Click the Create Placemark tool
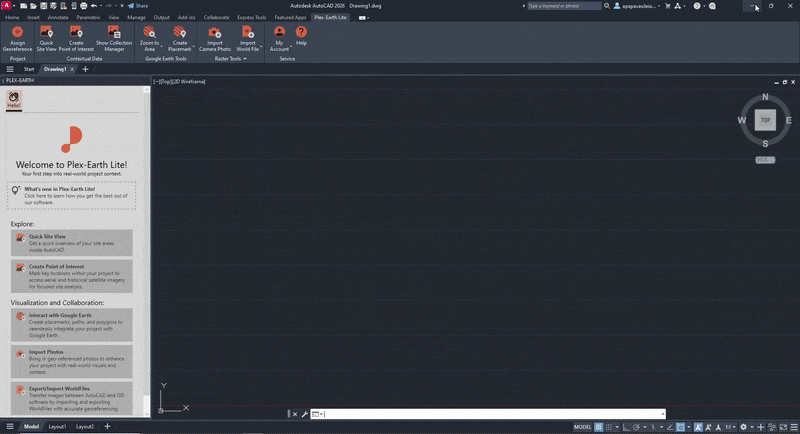 point(180,39)
